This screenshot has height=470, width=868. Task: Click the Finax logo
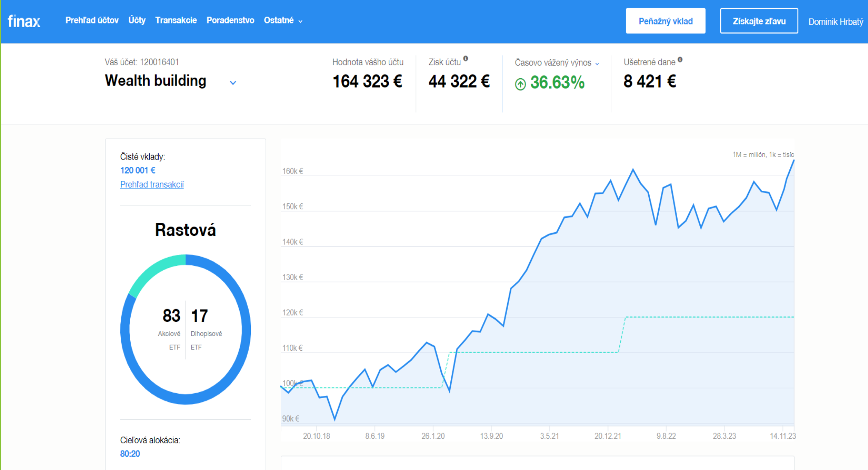click(x=24, y=21)
